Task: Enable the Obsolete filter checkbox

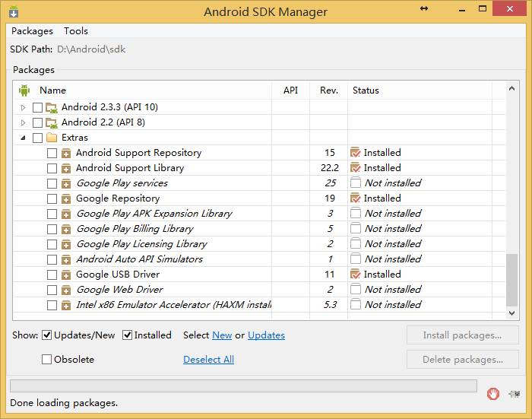Action: pos(46,359)
